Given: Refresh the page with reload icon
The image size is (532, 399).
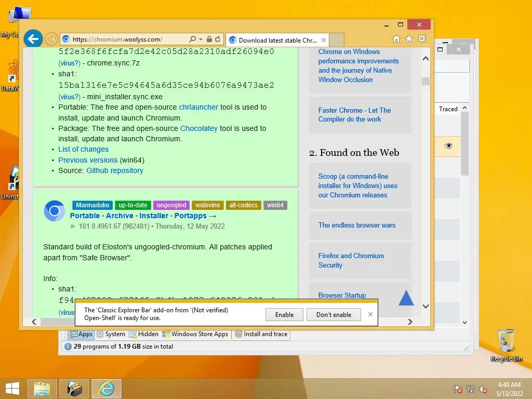Looking at the screenshot, I should (218, 39).
